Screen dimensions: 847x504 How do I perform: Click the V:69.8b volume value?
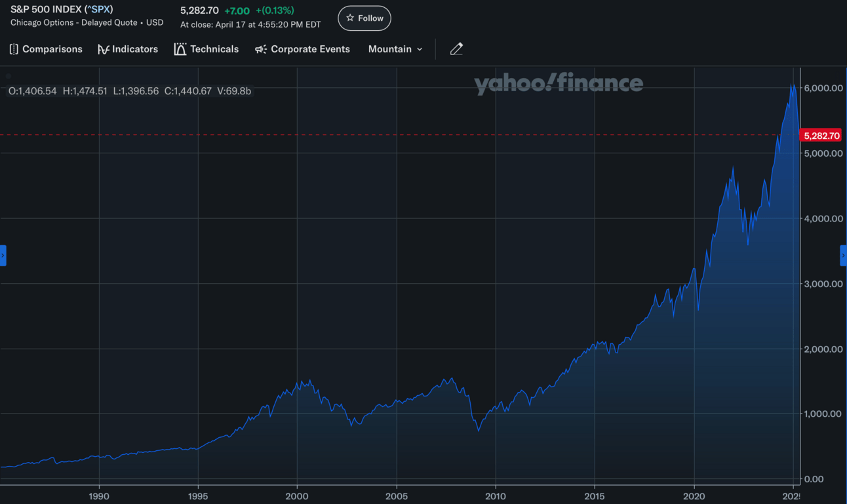point(234,91)
